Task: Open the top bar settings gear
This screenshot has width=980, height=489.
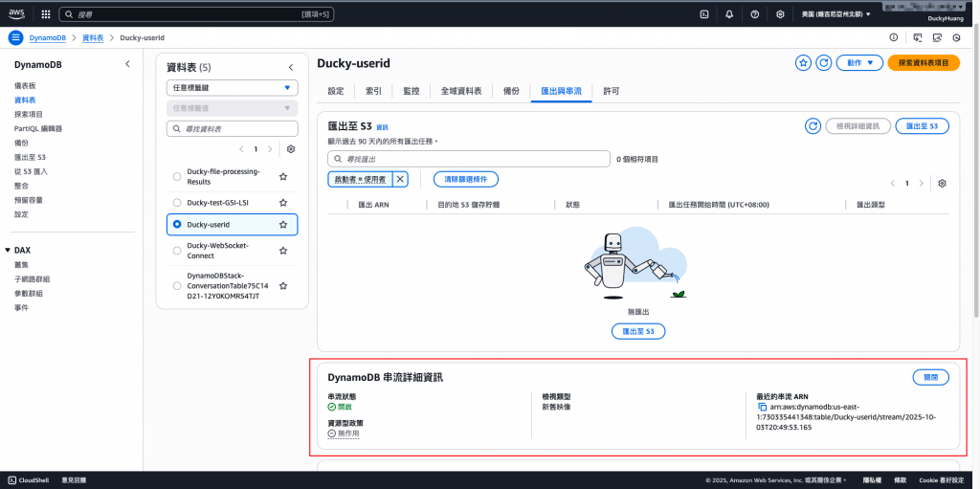Action: pyautogui.click(x=780, y=14)
